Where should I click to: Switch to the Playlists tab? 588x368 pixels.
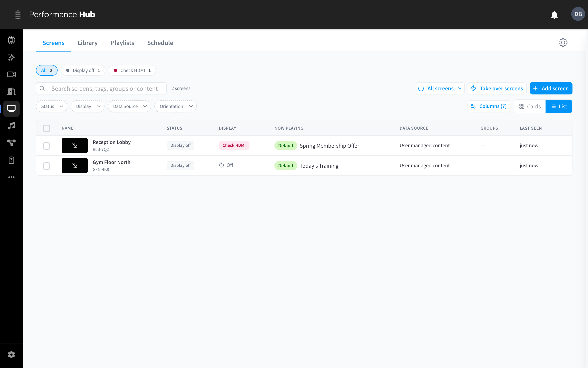(122, 43)
